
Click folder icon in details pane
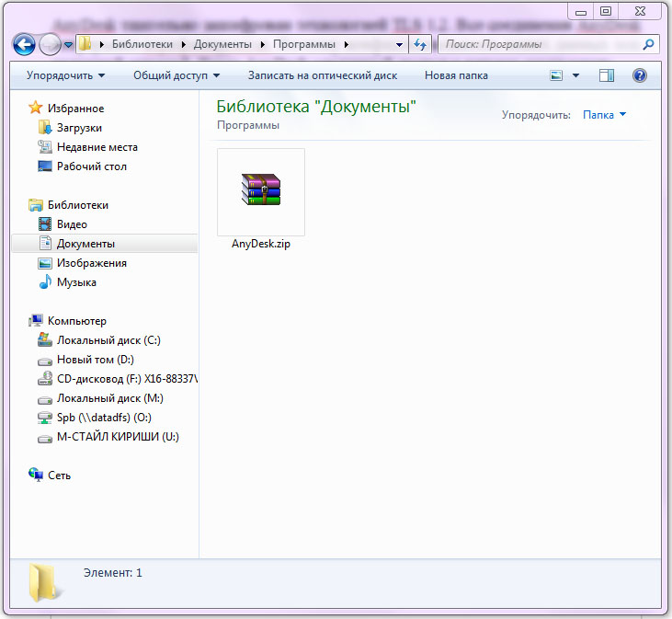43,582
